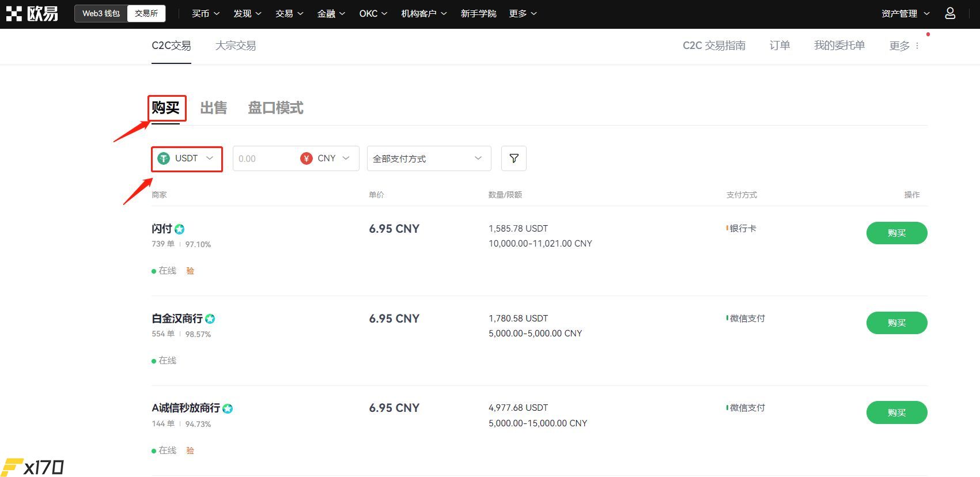This screenshot has width=980, height=477.
Task: Open the 资产管理 dropdown
Action: [x=906, y=13]
